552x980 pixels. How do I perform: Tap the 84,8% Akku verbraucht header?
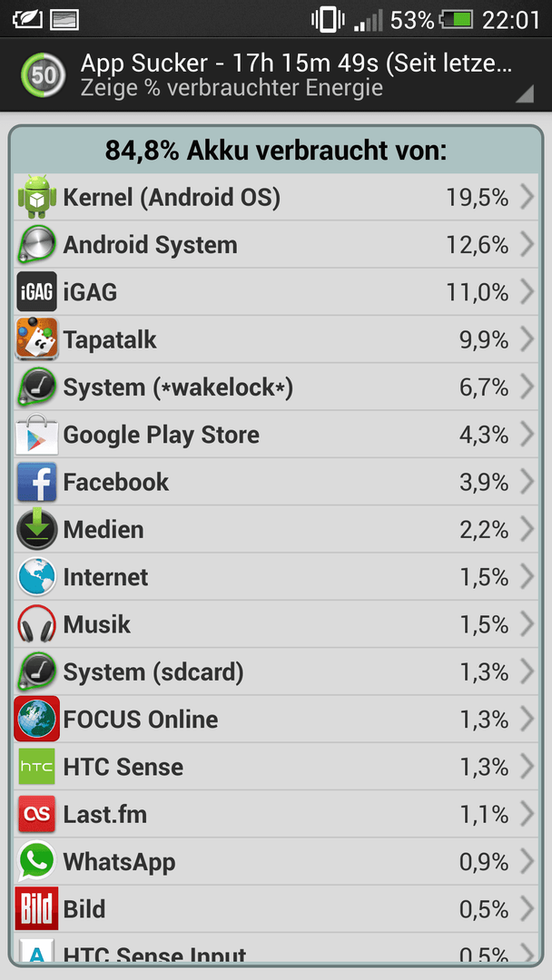coord(276,150)
